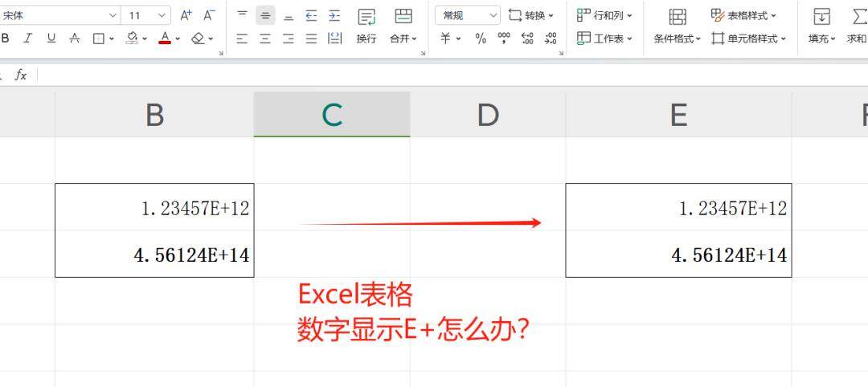
Task: Select column B cell 4.56124E+14
Action: coord(154,254)
